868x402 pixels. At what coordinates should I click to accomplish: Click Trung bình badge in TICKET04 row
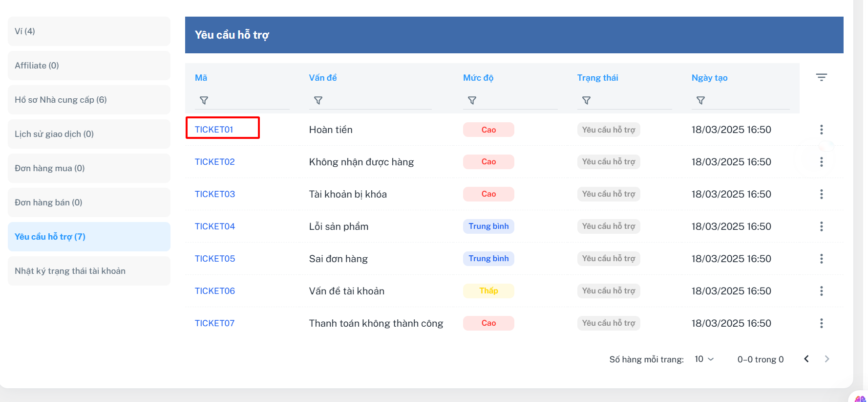pos(488,226)
